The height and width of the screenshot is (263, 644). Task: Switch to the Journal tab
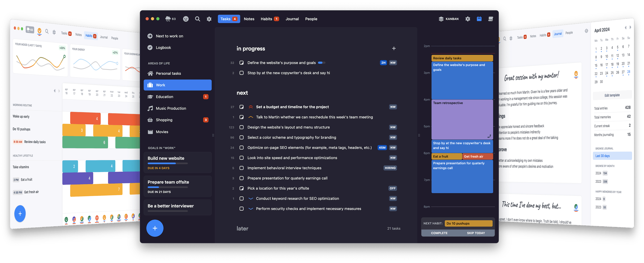pos(292,19)
